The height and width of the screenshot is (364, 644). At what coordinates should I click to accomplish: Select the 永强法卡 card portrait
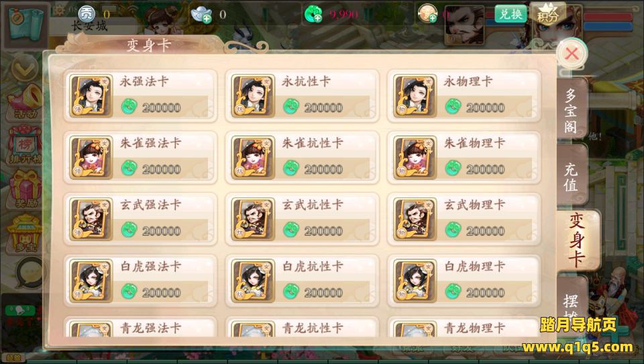click(91, 96)
